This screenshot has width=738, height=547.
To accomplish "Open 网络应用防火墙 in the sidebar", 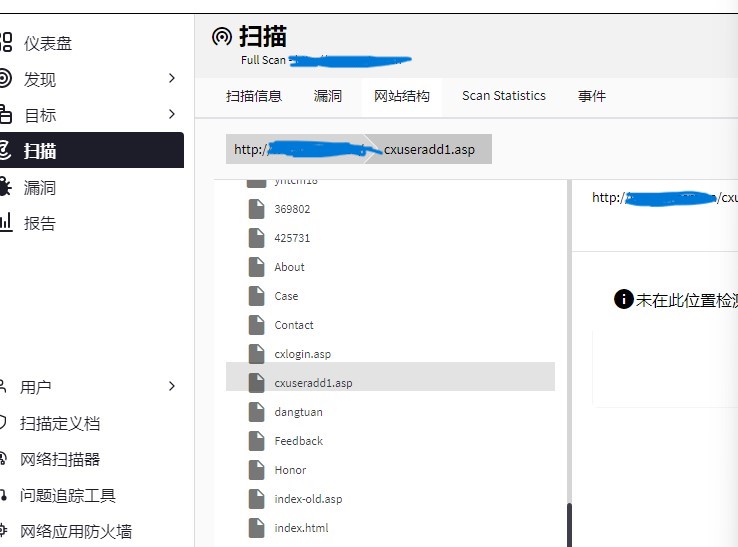I will [76, 531].
